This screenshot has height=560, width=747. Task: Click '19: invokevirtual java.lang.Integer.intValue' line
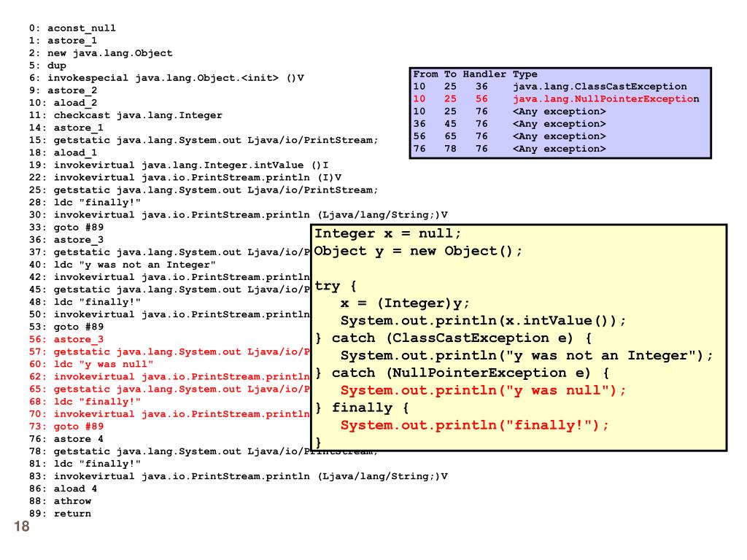coord(178,165)
